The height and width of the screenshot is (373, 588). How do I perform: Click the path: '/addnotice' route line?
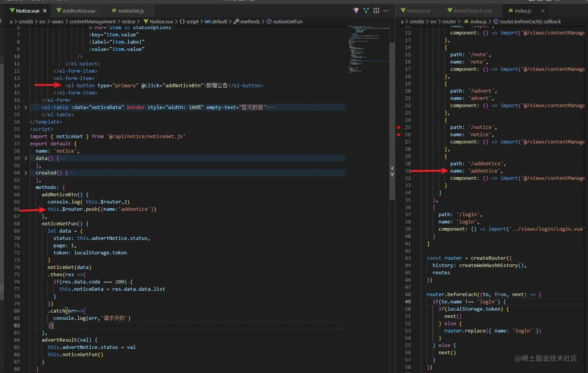point(478,164)
